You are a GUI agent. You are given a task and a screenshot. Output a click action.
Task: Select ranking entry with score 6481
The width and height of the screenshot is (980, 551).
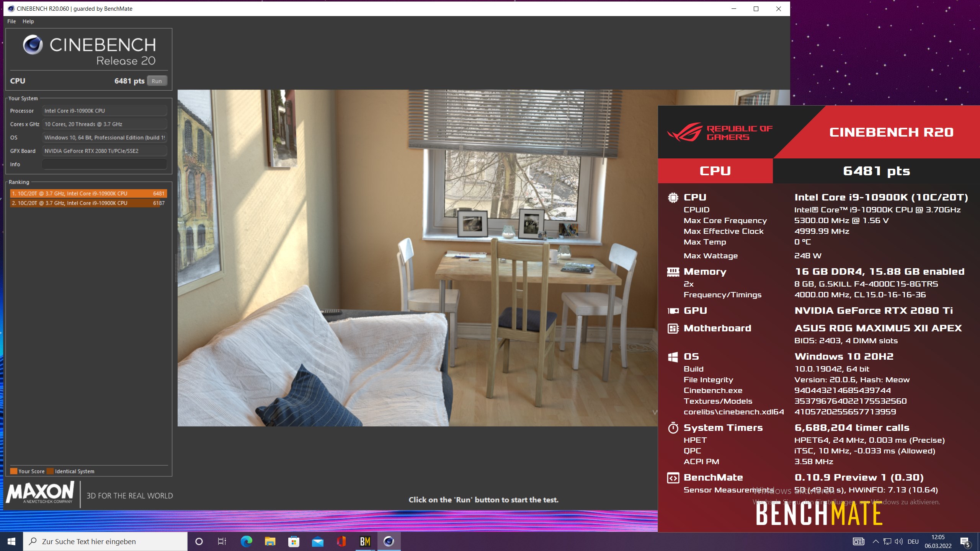[88, 194]
